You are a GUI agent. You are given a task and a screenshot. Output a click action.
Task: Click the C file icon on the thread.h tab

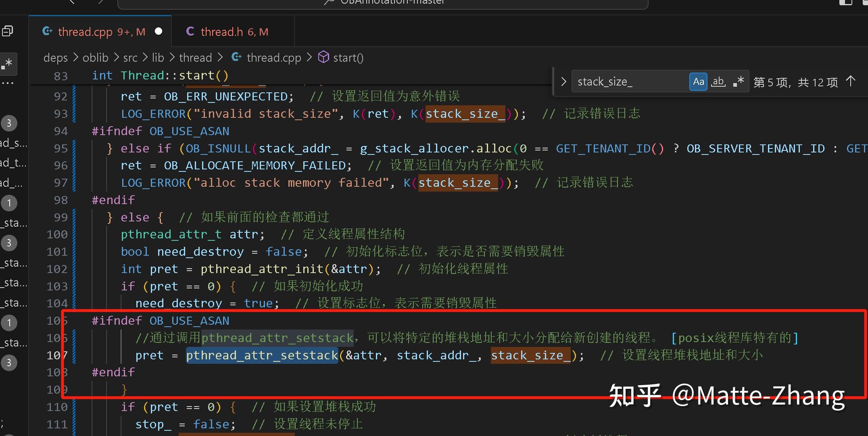coord(190,31)
